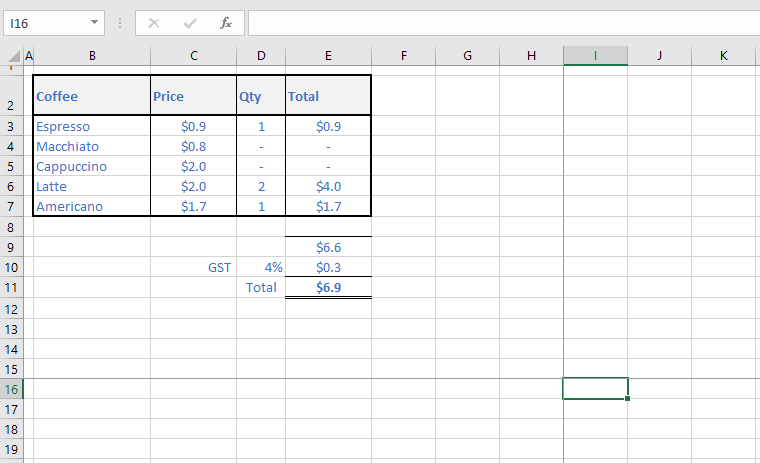Select the 'Macchiato' cell
This screenshot has width=760, height=463.
pyautogui.click(x=92, y=146)
